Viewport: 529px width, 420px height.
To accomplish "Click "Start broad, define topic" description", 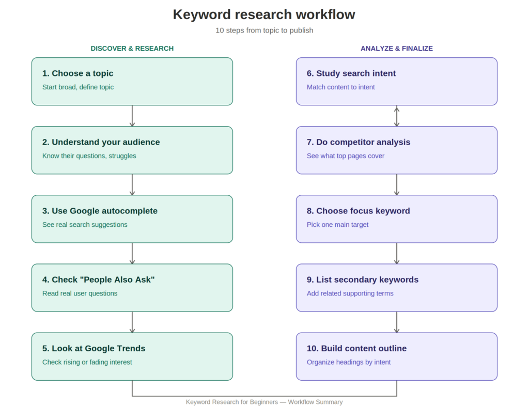I will coord(78,87).
